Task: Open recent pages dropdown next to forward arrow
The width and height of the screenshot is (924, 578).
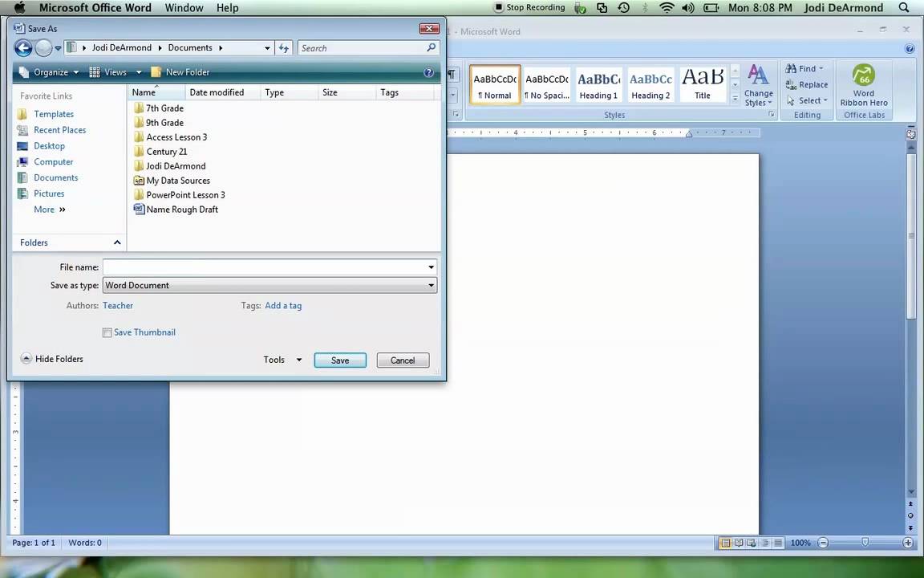Action: [x=58, y=48]
